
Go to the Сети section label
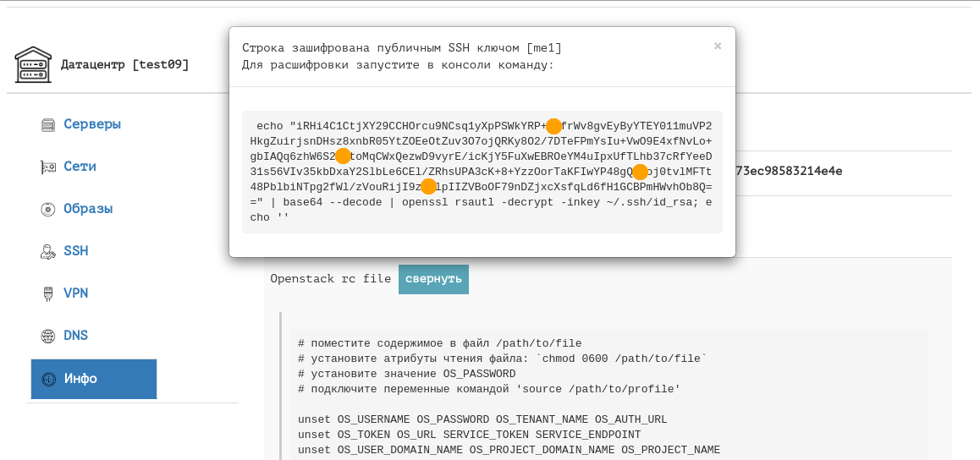(80, 167)
